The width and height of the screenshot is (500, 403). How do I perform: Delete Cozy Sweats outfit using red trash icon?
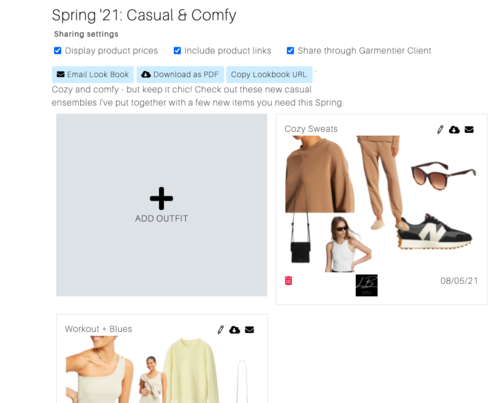pyautogui.click(x=288, y=281)
